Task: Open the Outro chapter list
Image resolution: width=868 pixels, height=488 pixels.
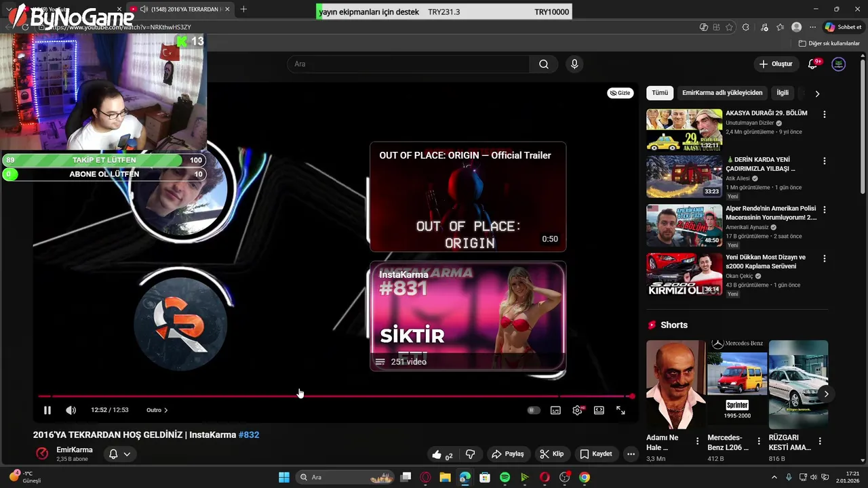Action: [x=157, y=410]
